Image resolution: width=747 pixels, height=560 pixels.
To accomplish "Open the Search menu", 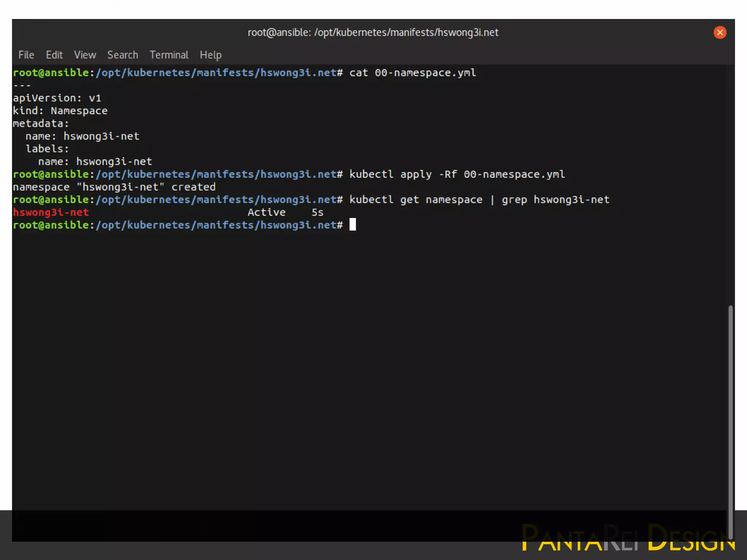I will pos(123,55).
